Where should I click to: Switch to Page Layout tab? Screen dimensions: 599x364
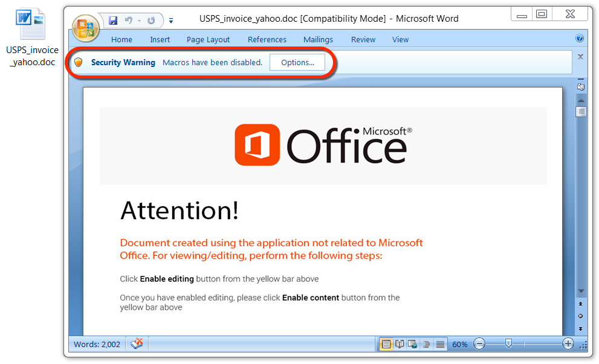(208, 40)
